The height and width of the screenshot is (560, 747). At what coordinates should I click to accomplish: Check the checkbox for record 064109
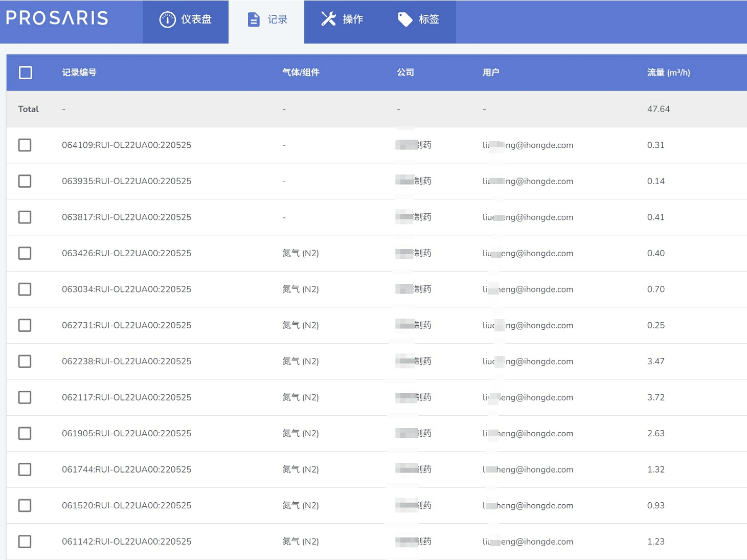25,145
